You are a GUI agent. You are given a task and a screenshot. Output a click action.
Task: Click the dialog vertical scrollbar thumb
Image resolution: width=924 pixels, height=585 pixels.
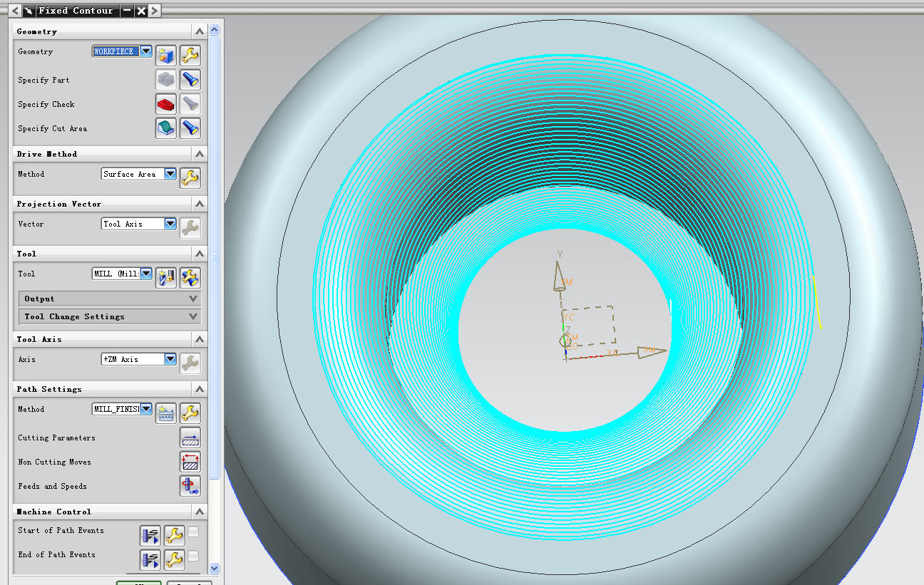pyautogui.click(x=215, y=257)
